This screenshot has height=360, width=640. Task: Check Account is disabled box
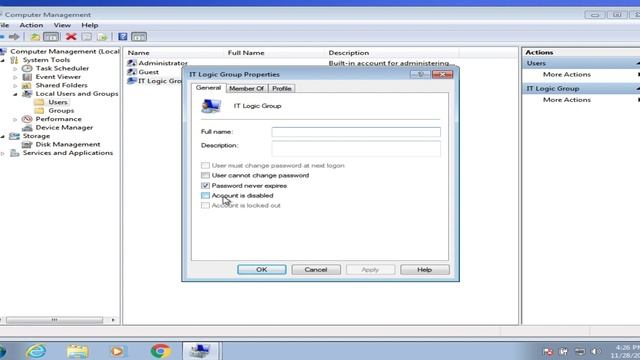click(205, 196)
